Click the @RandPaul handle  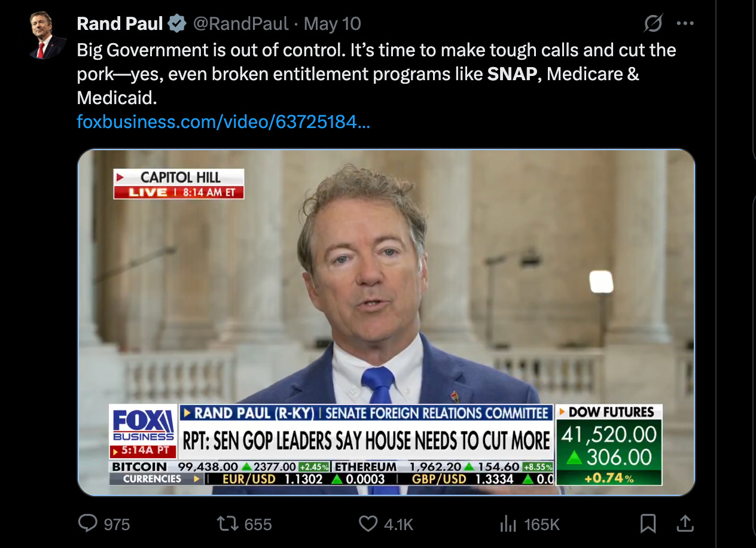click(240, 24)
